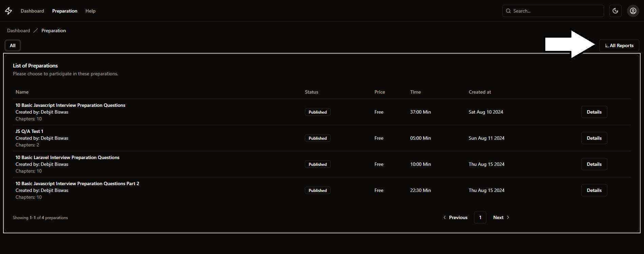Focus the Search input field
The width and height of the screenshot is (644, 254).
[x=556, y=11]
